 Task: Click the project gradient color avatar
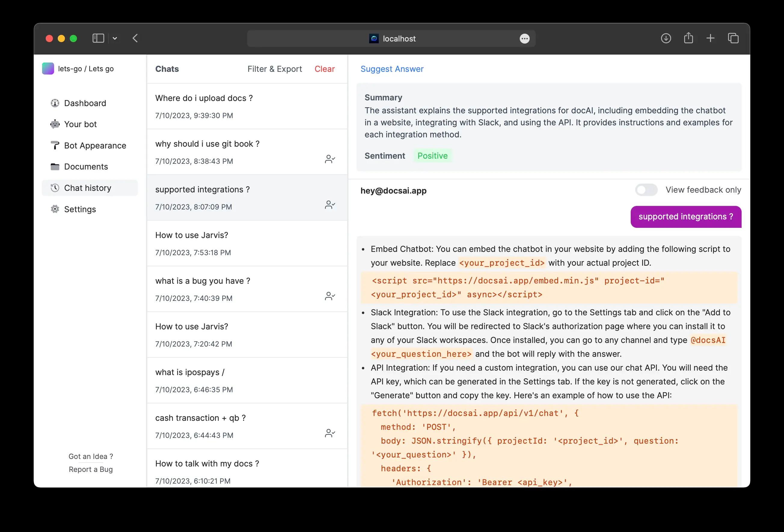[x=48, y=69]
